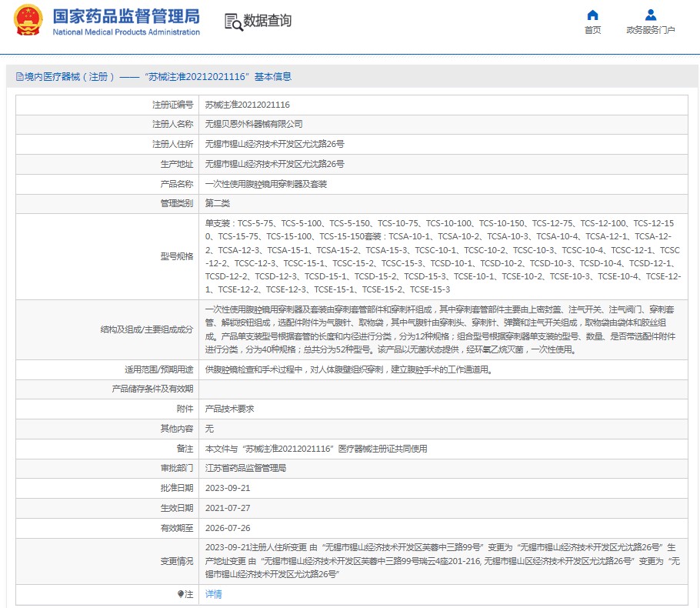The height and width of the screenshot is (608, 700).
Task: Click the 变更情况 row label
Action: pos(177,561)
